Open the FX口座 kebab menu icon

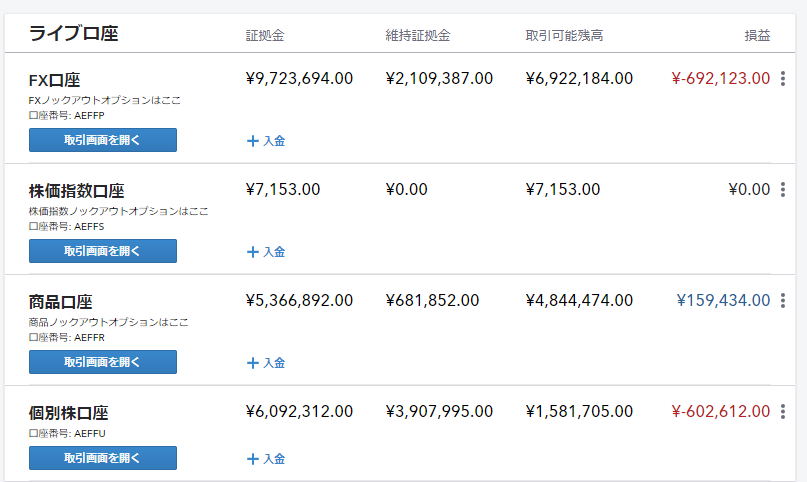pyautogui.click(x=783, y=79)
